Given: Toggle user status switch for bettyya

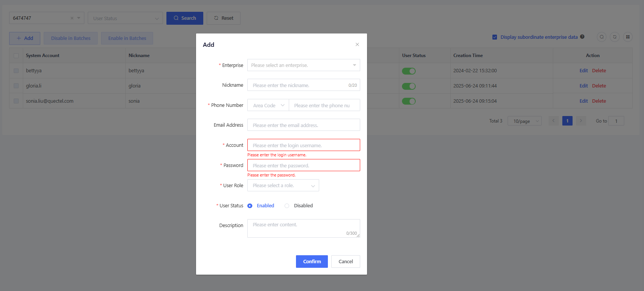Looking at the screenshot, I should (x=408, y=71).
